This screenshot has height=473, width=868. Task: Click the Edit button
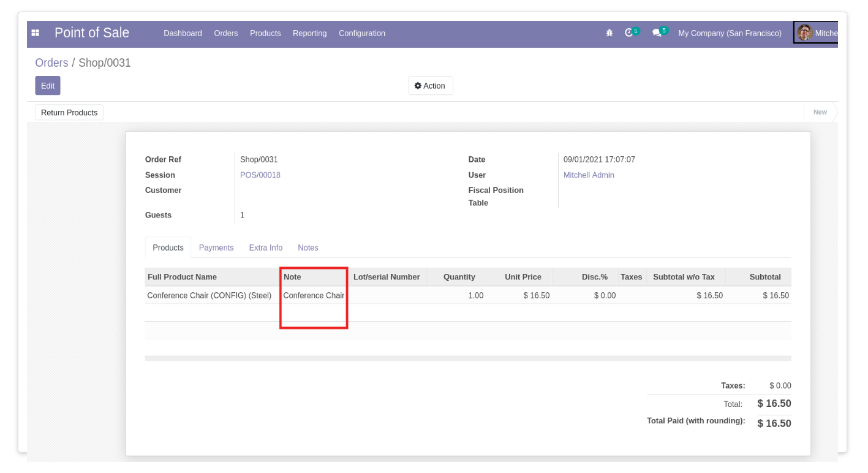coord(48,86)
